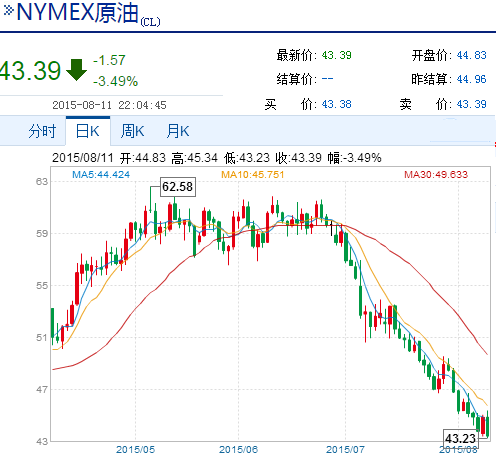
Task: Click the 2015/07 date axis label
Action: pyautogui.click(x=345, y=449)
